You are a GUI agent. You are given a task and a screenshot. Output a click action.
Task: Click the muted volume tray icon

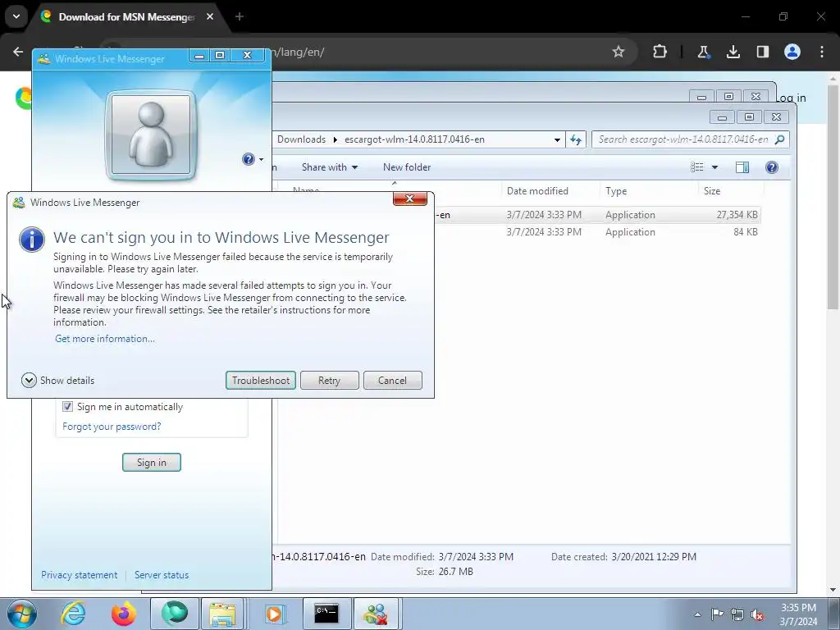[x=757, y=614]
